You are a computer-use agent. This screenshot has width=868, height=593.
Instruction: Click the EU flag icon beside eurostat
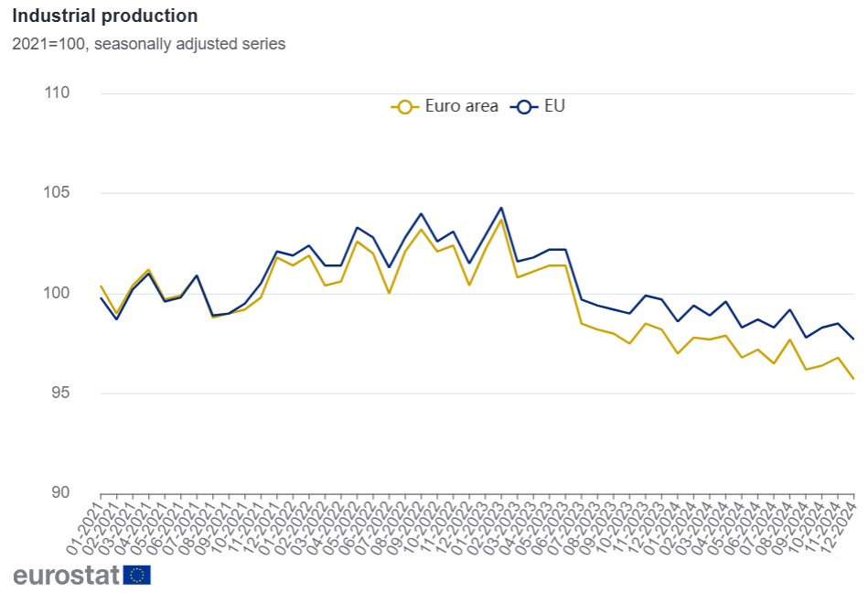coord(140,575)
